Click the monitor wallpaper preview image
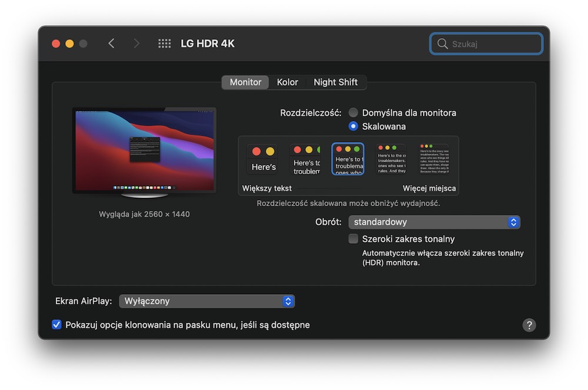The image size is (588, 390). (x=145, y=150)
